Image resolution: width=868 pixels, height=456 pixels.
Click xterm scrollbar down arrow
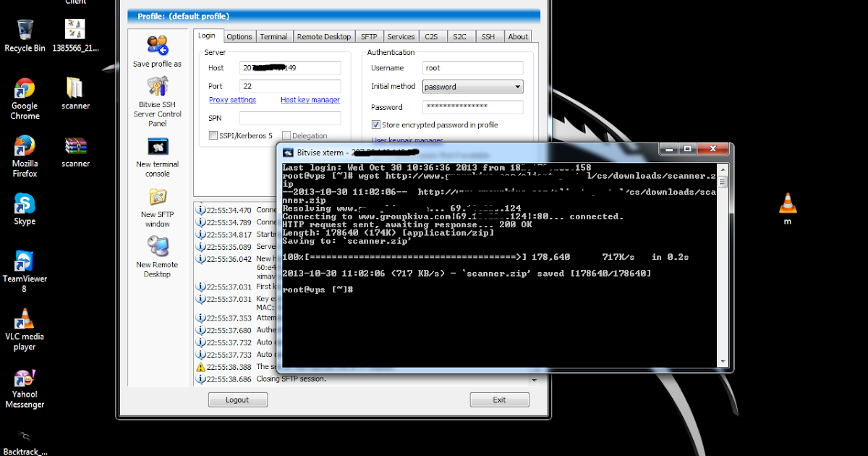[722, 360]
